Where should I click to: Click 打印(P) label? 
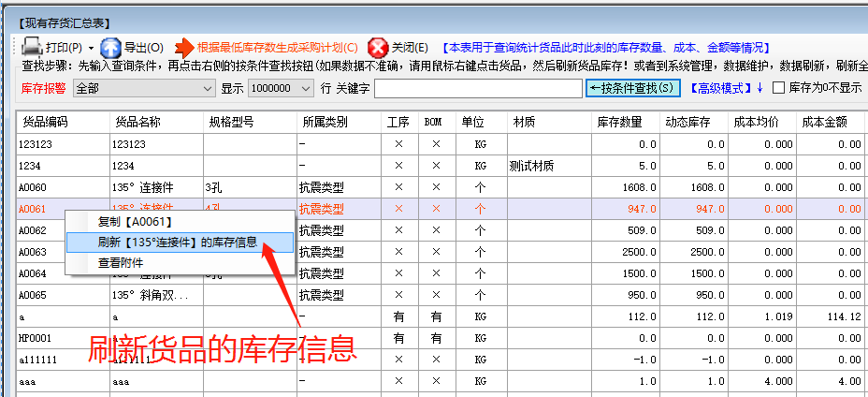coord(64,48)
